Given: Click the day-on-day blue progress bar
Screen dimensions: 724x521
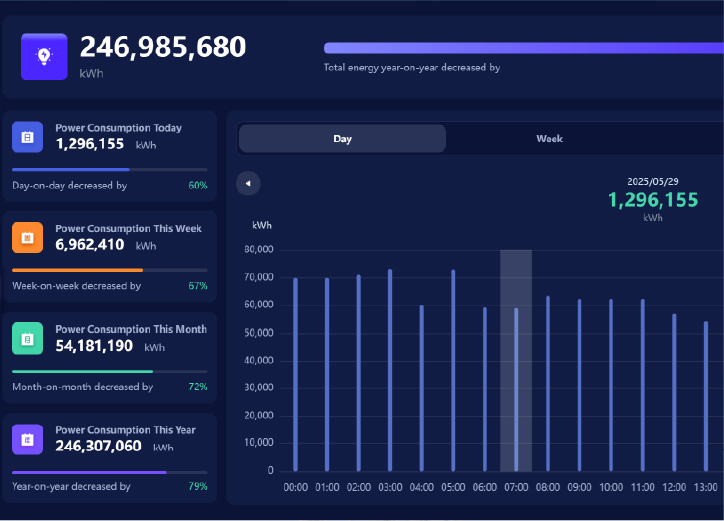Looking at the screenshot, I should point(109,170).
